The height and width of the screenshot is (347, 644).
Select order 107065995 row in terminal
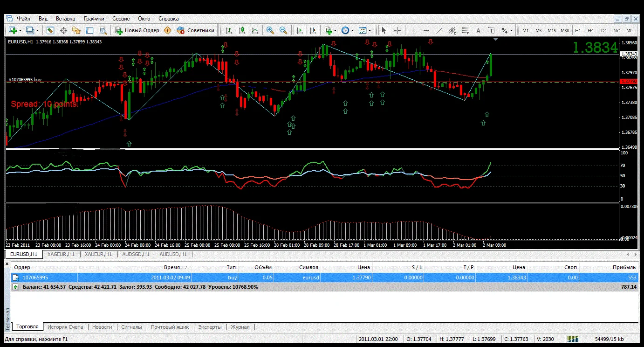coord(35,278)
